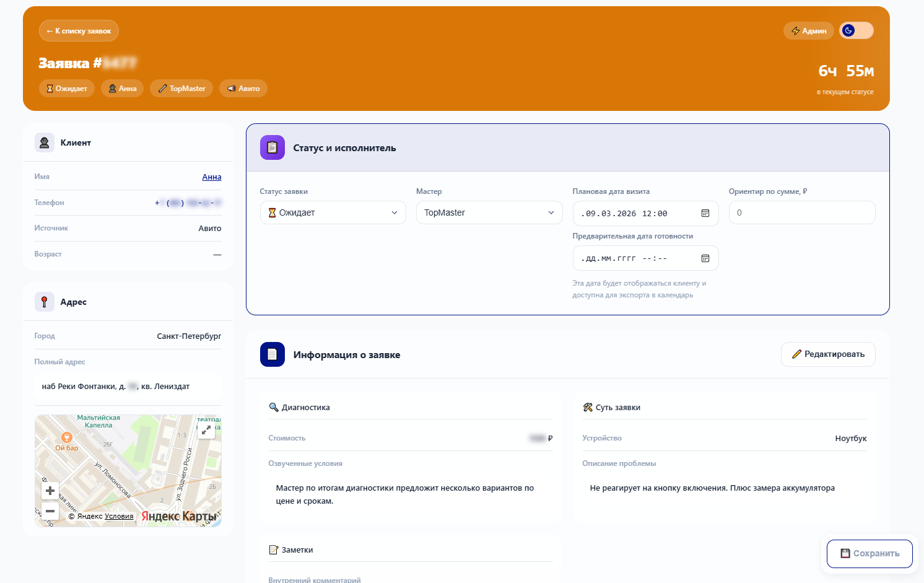924x583 pixels.
Task: Click the tools icon next to 'Суть заявки'
Action: coord(588,407)
